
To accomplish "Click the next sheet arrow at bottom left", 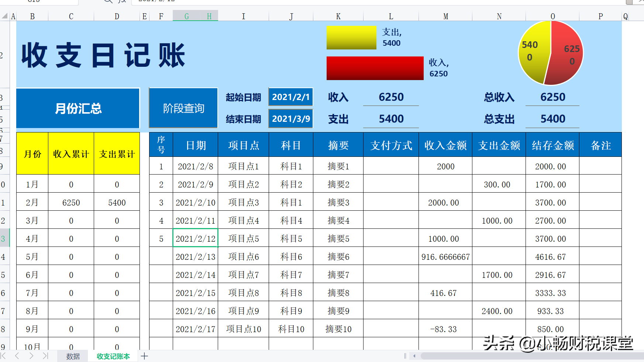I will pyautogui.click(x=31, y=356).
